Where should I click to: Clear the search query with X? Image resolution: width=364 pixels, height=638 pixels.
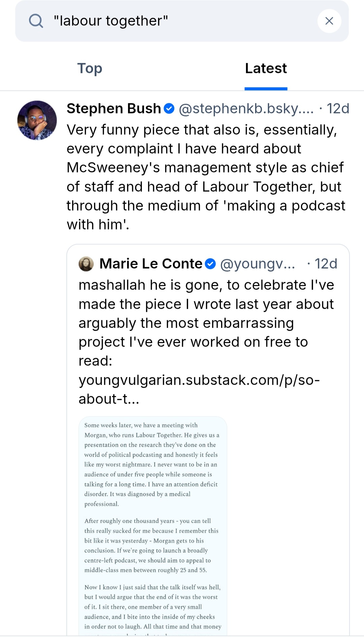329,21
